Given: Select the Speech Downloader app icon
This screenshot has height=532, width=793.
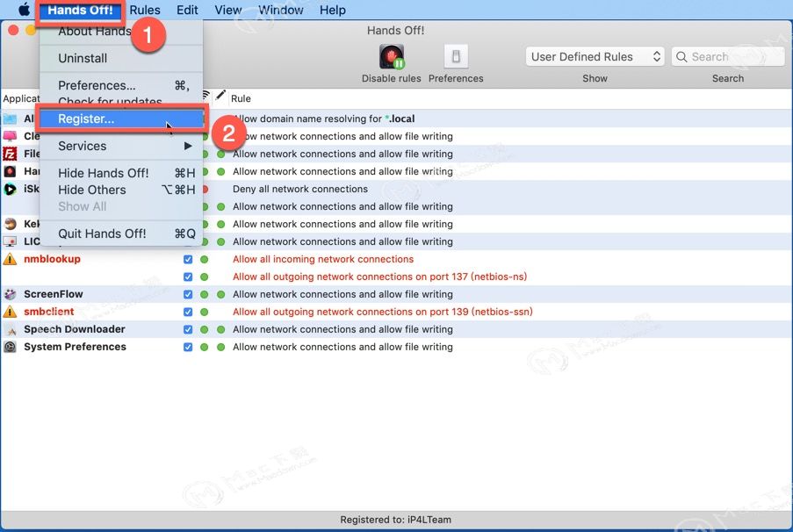Looking at the screenshot, I should point(10,330).
